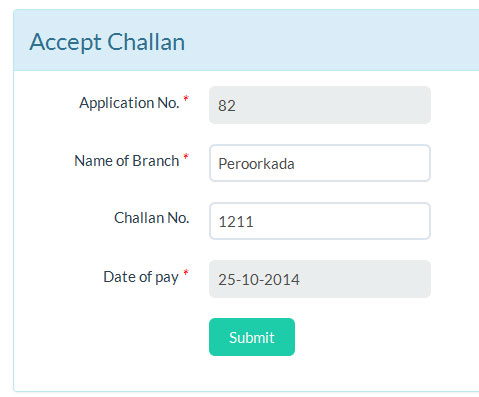Screen dimensions: 479x397
Task: Click the 82 application number value
Action: click(227, 106)
